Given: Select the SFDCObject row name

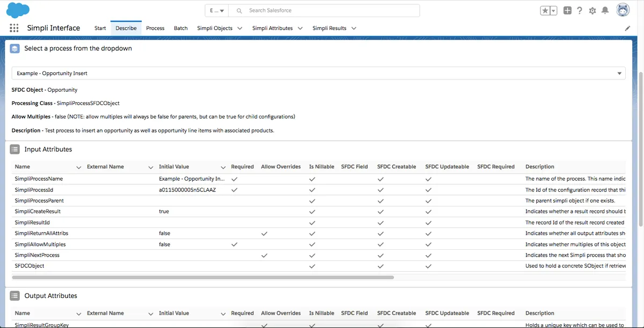Looking at the screenshot, I should coord(30,266).
